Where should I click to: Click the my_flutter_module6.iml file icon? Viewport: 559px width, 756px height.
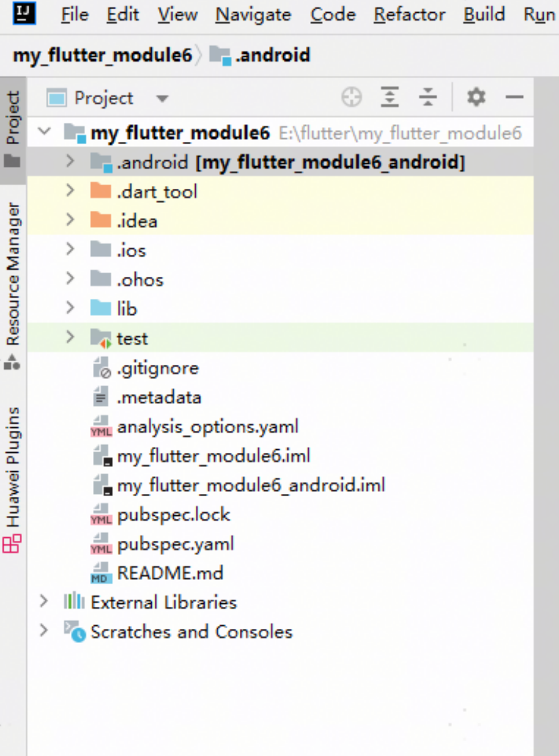pyautogui.click(x=102, y=456)
